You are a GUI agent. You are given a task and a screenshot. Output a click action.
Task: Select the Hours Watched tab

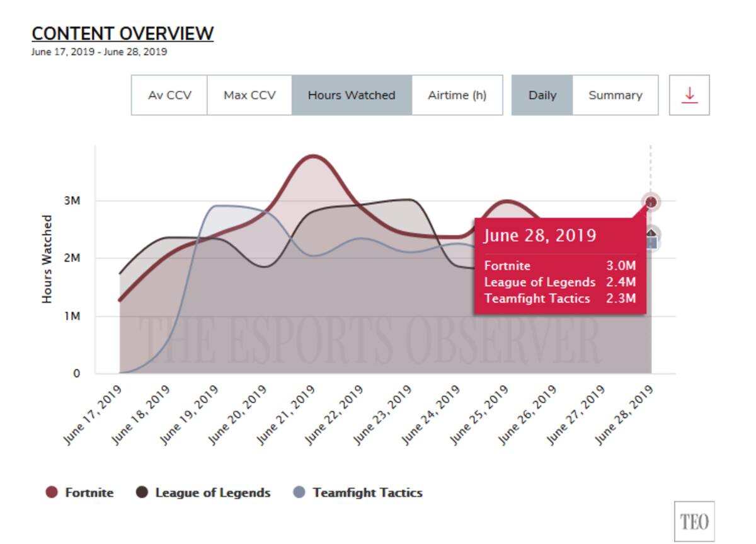pos(352,95)
